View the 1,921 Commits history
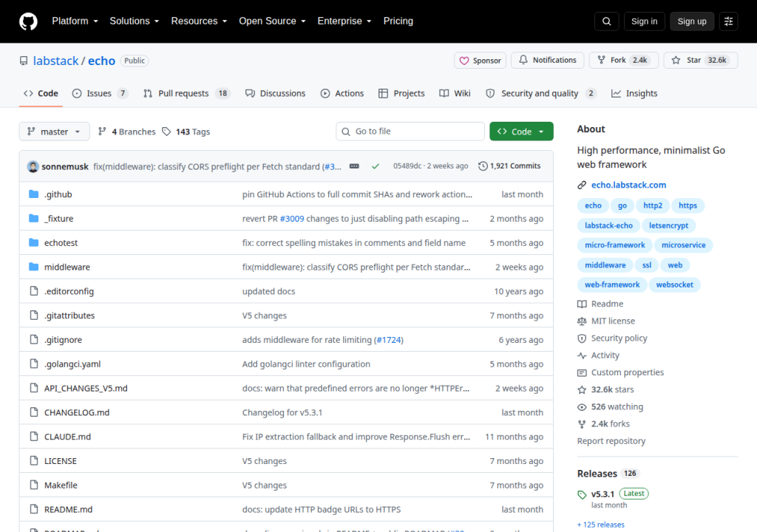 pyautogui.click(x=509, y=166)
